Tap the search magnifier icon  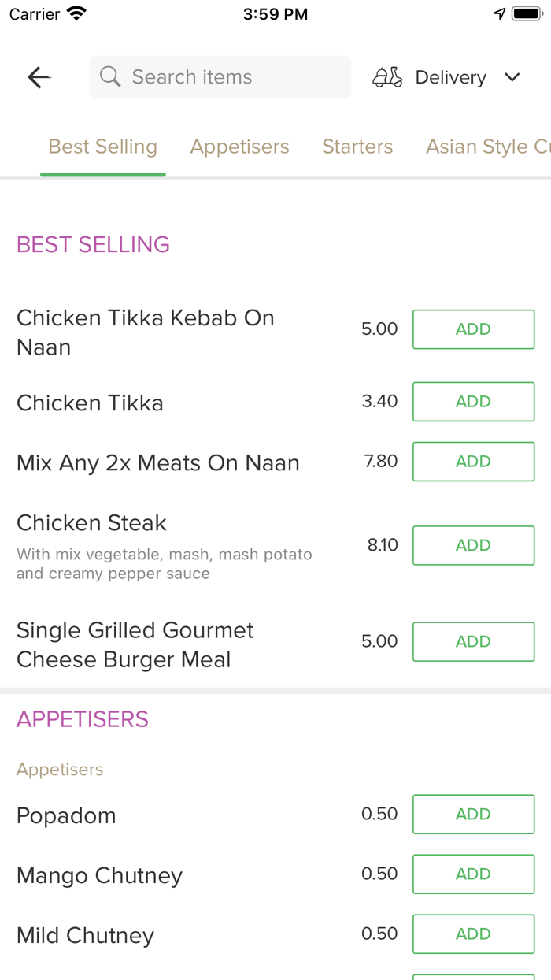click(111, 77)
